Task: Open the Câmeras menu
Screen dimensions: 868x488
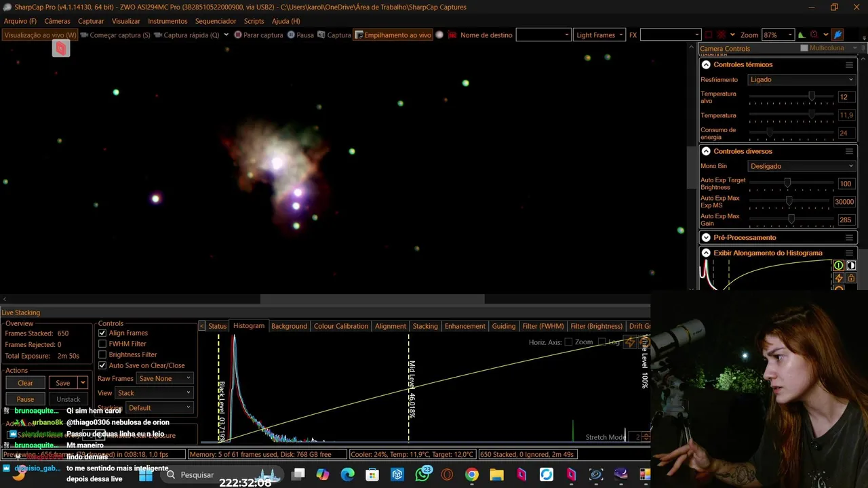Action: point(57,21)
